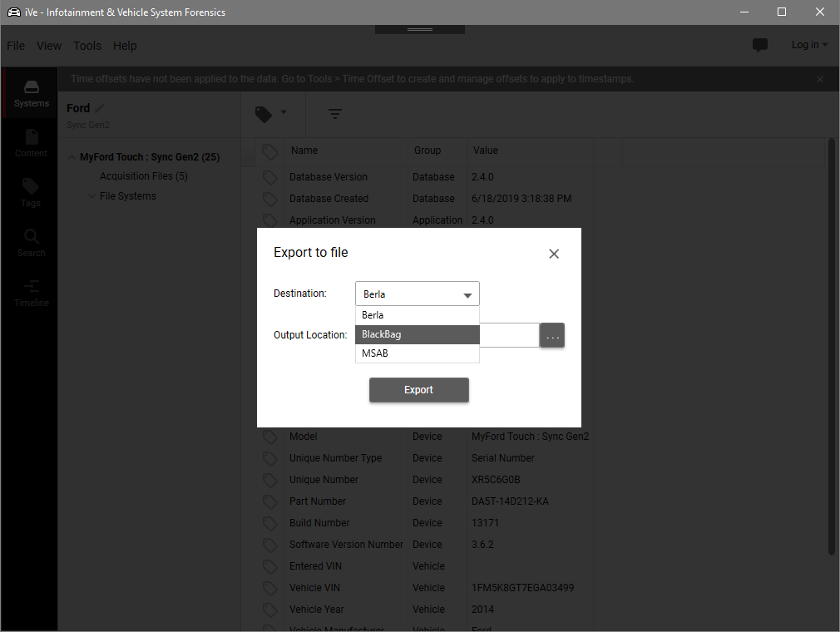Tag the Model row
Image resolution: width=840 pixels, height=632 pixels.
click(x=270, y=437)
